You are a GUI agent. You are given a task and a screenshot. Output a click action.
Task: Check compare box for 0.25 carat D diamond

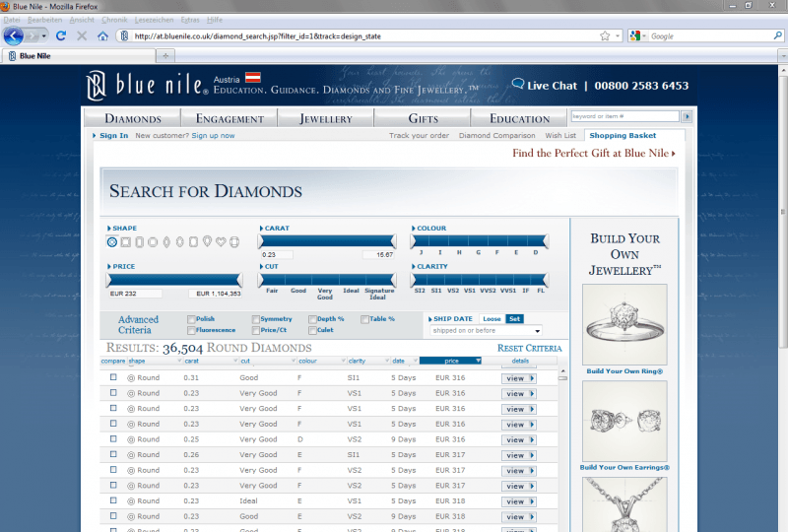pos(113,439)
